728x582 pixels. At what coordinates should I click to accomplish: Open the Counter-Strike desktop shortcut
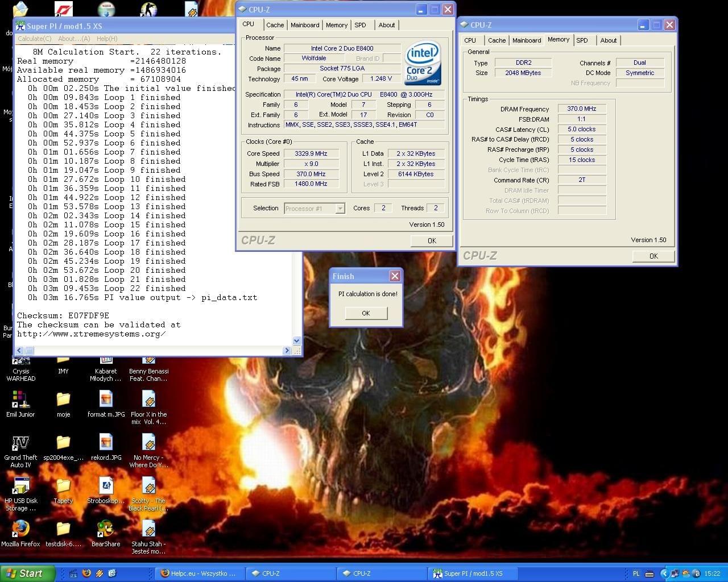click(148, 9)
